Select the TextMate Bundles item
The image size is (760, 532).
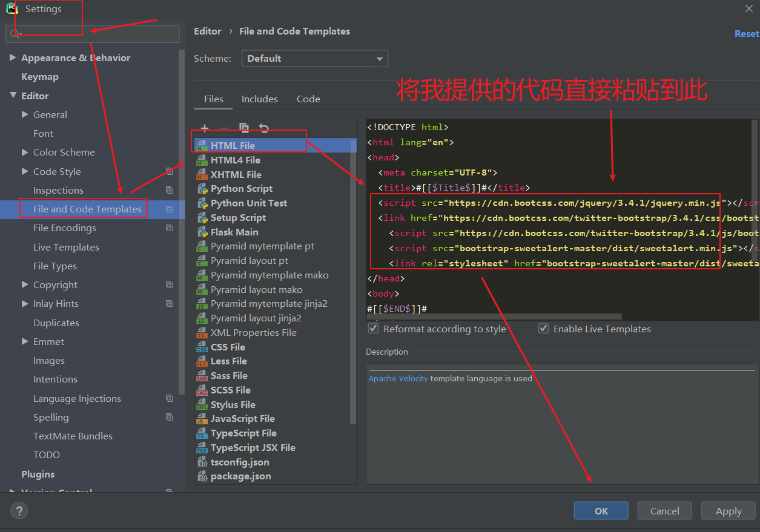click(73, 436)
